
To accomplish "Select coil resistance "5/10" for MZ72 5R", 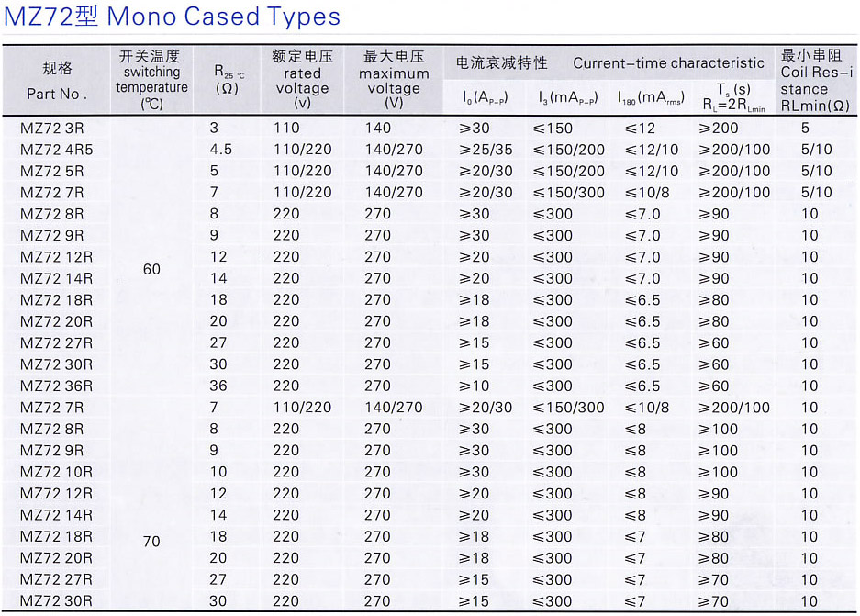I will (x=817, y=171).
